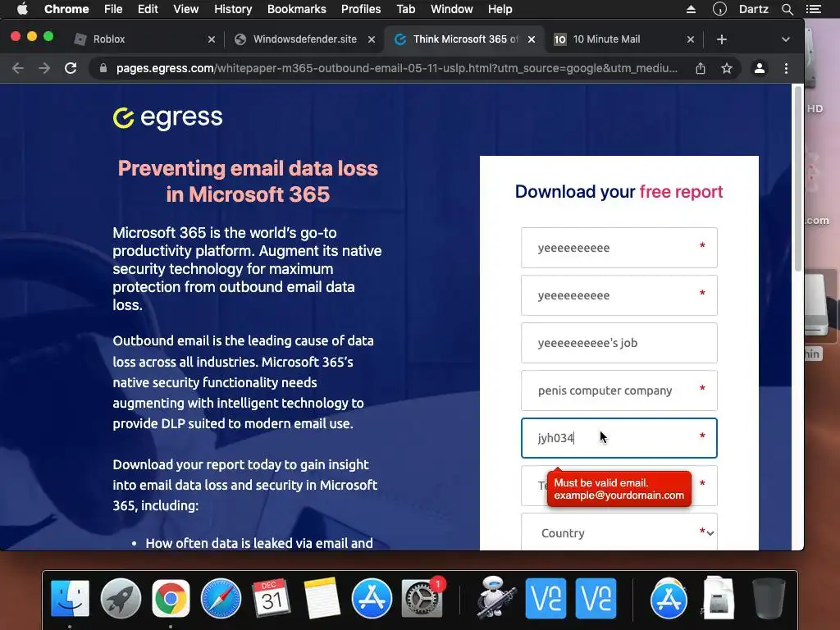Open the Chrome app menu

(66, 9)
